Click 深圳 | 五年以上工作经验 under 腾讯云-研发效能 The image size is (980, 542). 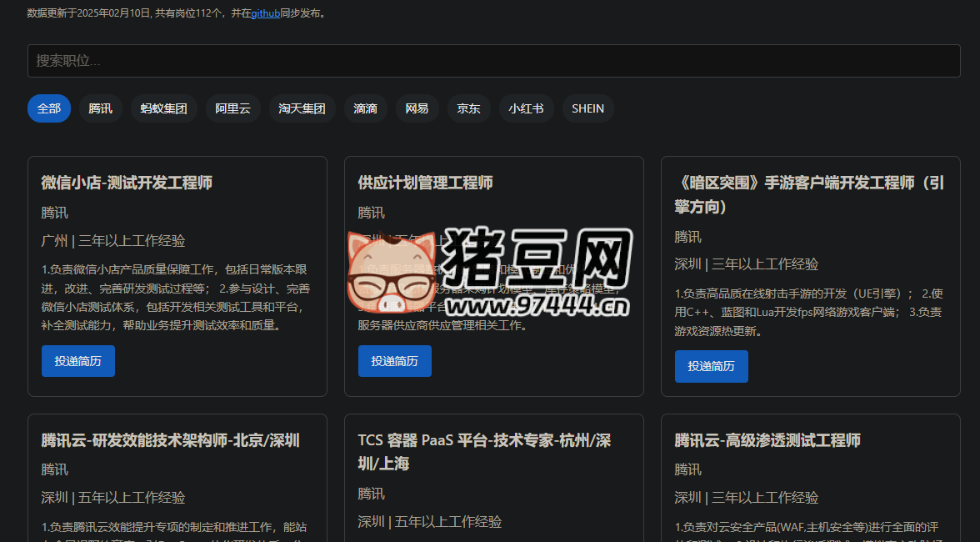pyautogui.click(x=113, y=498)
